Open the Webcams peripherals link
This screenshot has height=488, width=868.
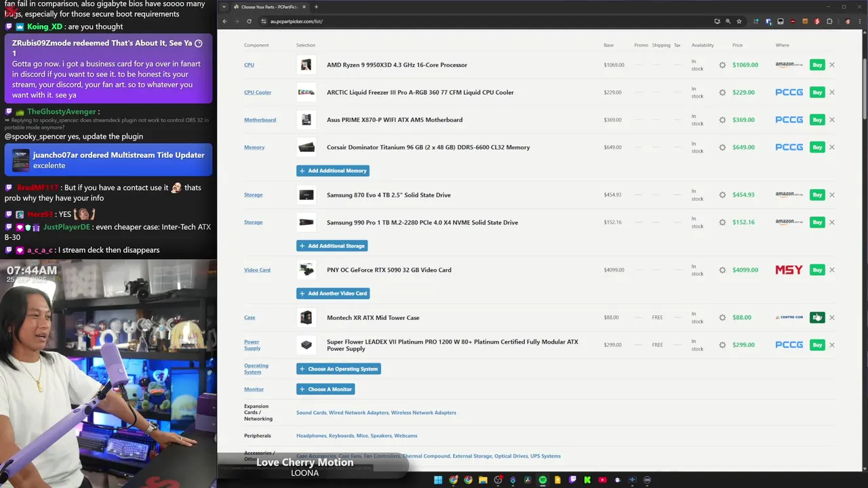406,436
